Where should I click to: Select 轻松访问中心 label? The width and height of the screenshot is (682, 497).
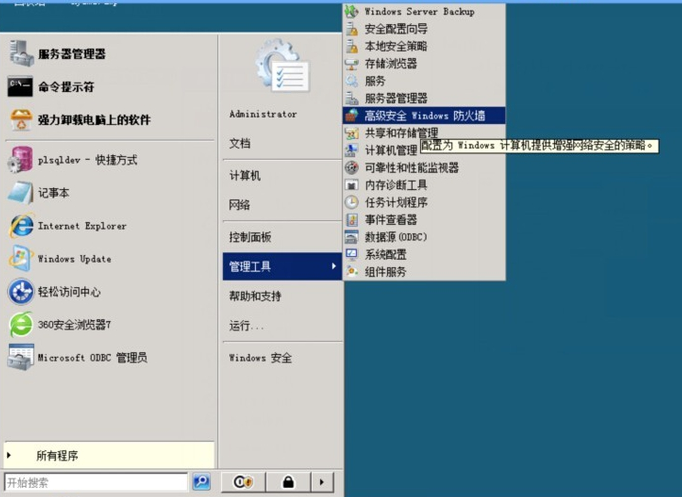pos(69,291)
